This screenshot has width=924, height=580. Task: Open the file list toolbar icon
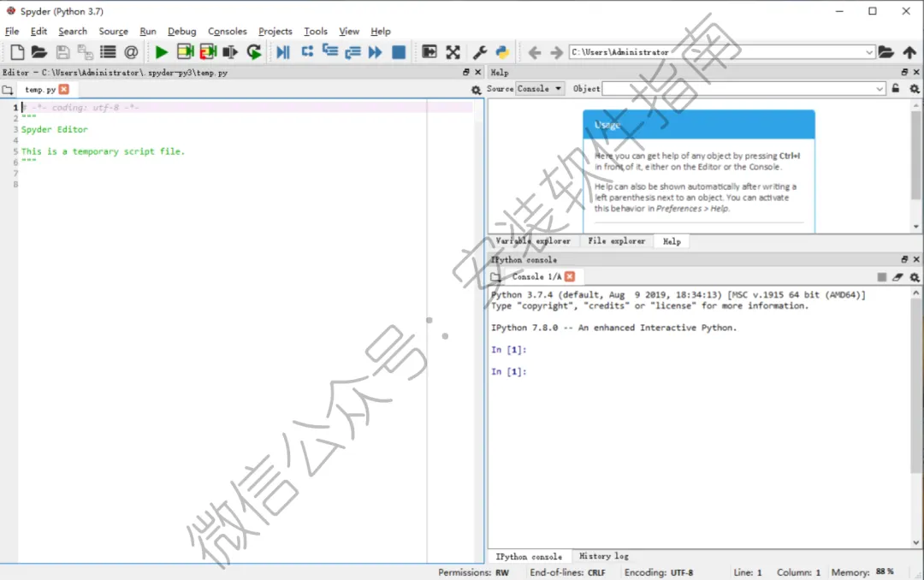108,52
